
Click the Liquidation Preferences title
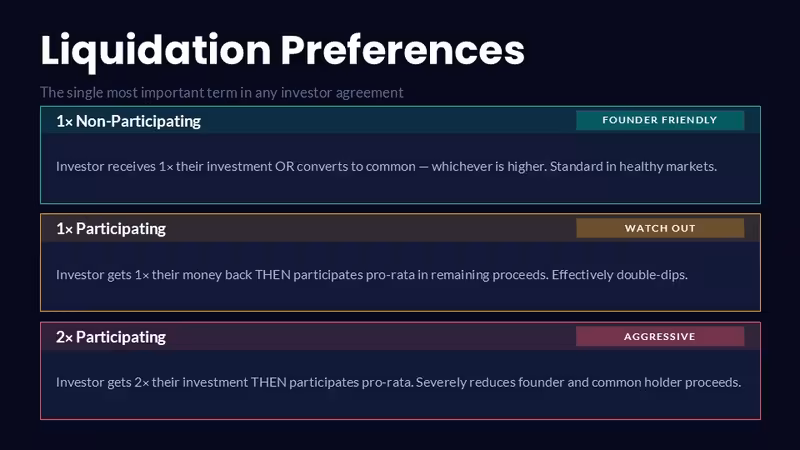pyautogui.click(x=282, y=51)
